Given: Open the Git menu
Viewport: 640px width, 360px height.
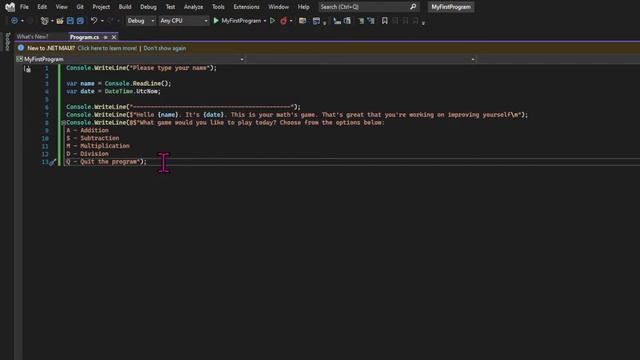Looking at the screenshot, I should (80, 7).
